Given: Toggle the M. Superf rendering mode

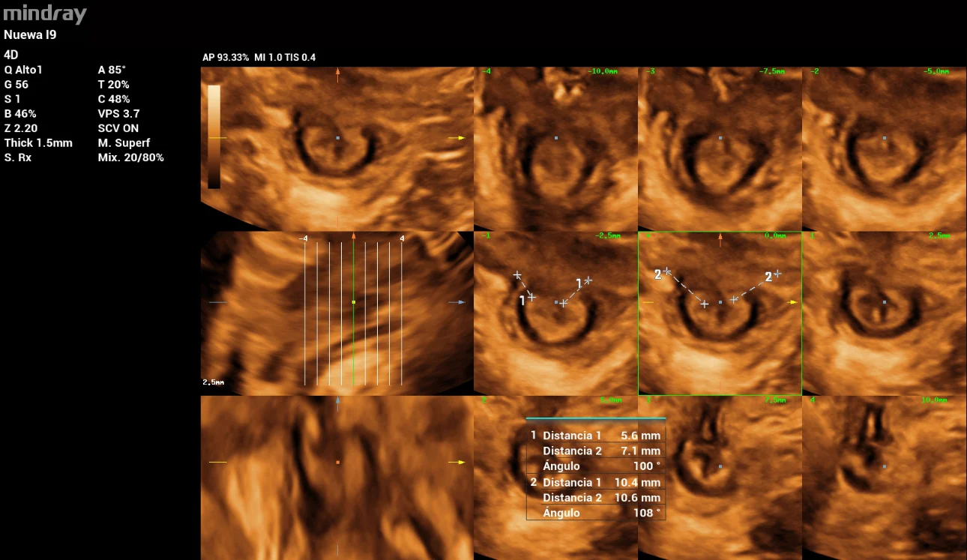Looking at the screenshot, I should point(124,142).
